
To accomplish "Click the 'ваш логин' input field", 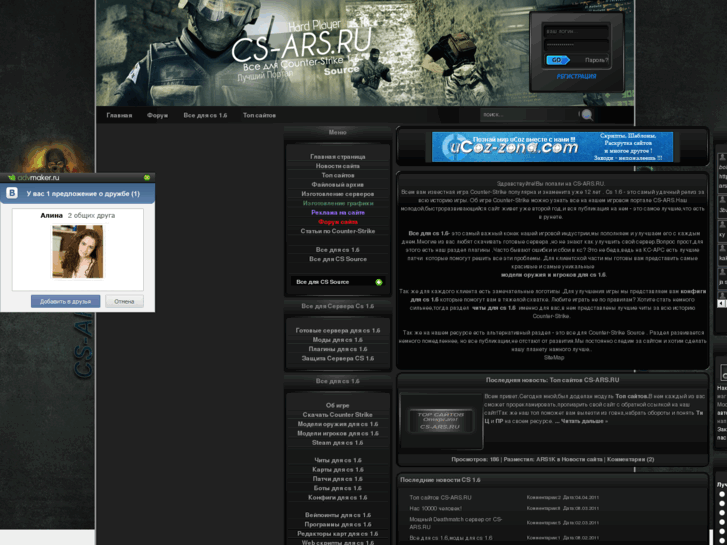I will pyautogui.click(x=576, y=32).
